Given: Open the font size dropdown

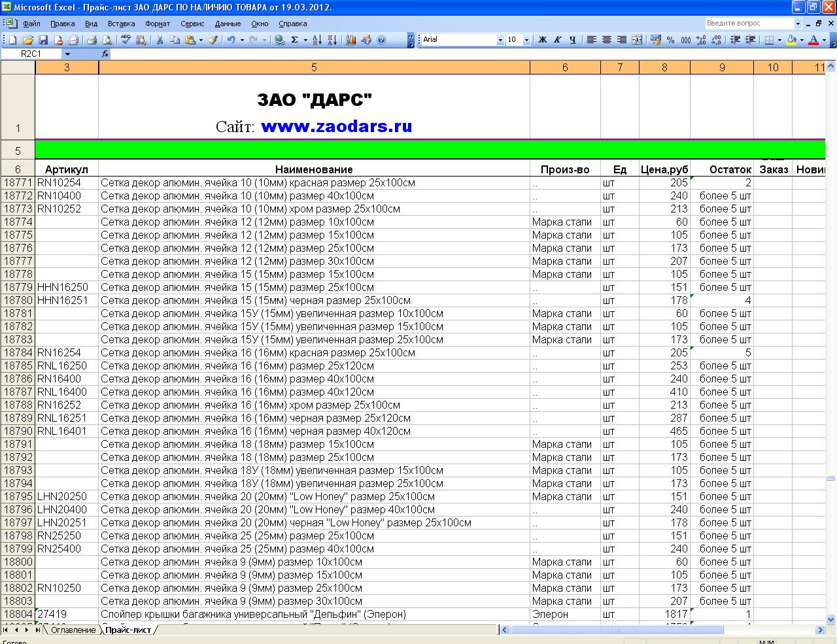Looking at the screenshot, I should point(527,40).
